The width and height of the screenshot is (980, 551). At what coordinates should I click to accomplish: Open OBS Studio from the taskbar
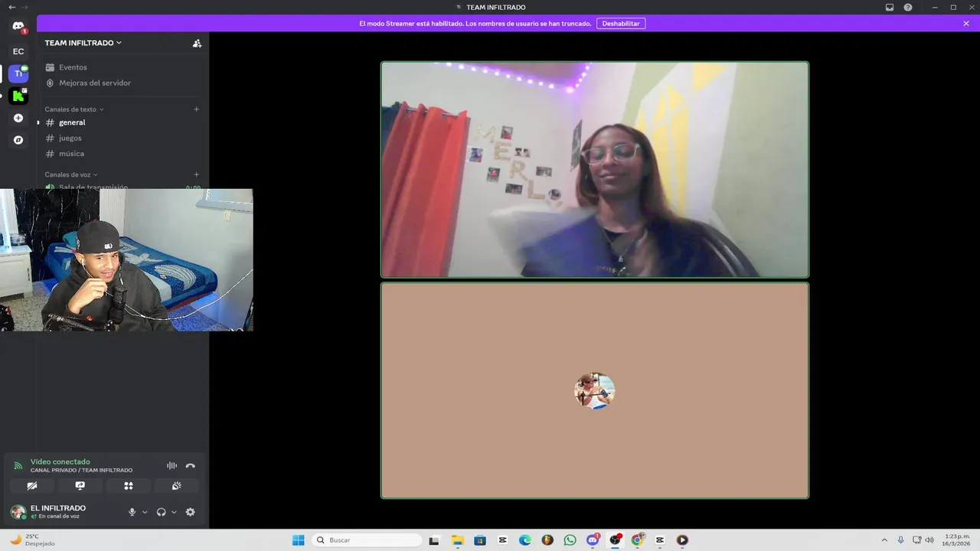615,540
